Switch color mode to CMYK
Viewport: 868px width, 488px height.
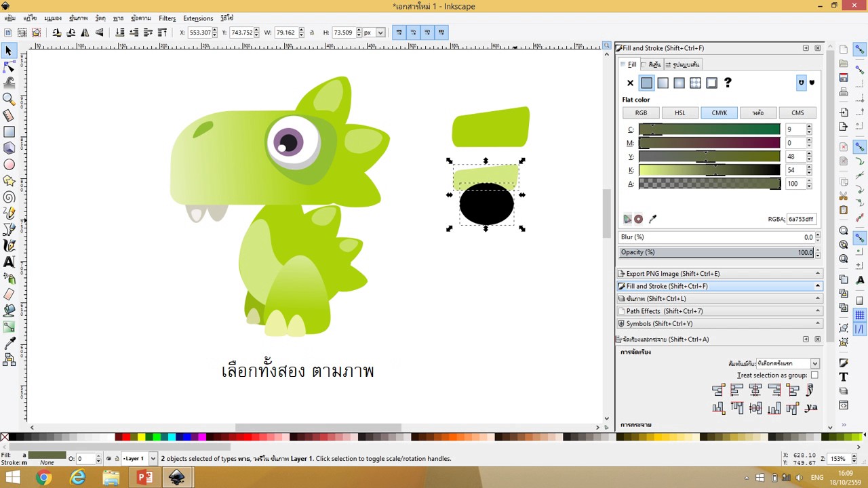tap(719, 113)
